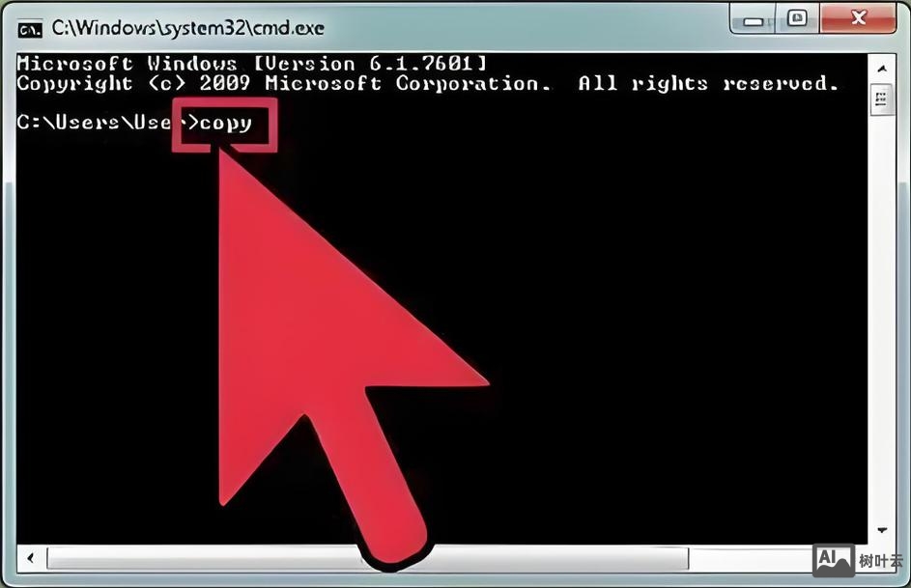
Task: Click the highlighted copy command text
Action: [226, 123]
